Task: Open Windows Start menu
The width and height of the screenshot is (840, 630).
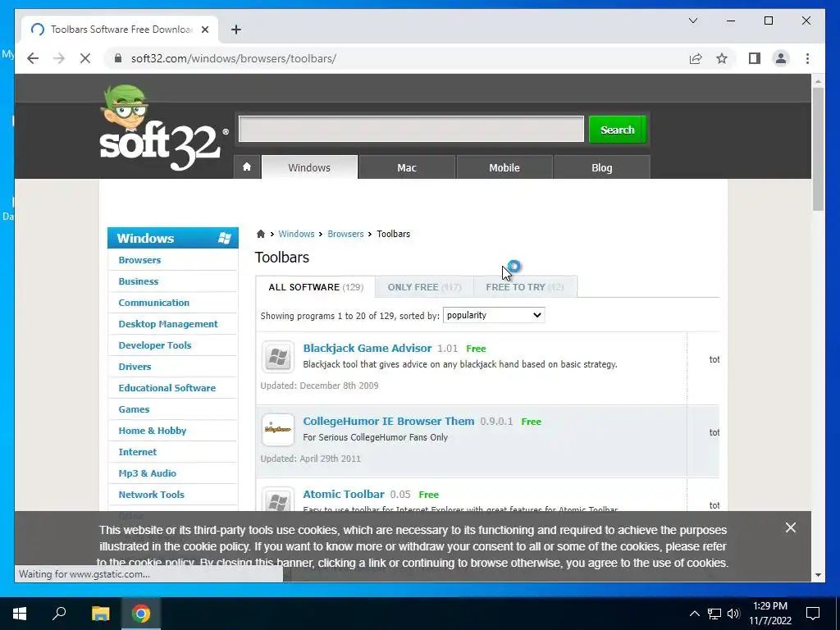Action: pyautogui.click(x=20, y=614)
